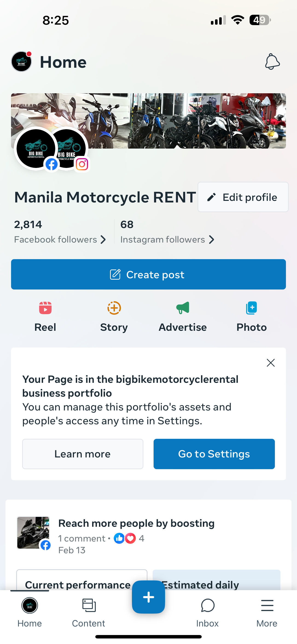Click the Create post button
297x644 pixels.
pos(148,274)
